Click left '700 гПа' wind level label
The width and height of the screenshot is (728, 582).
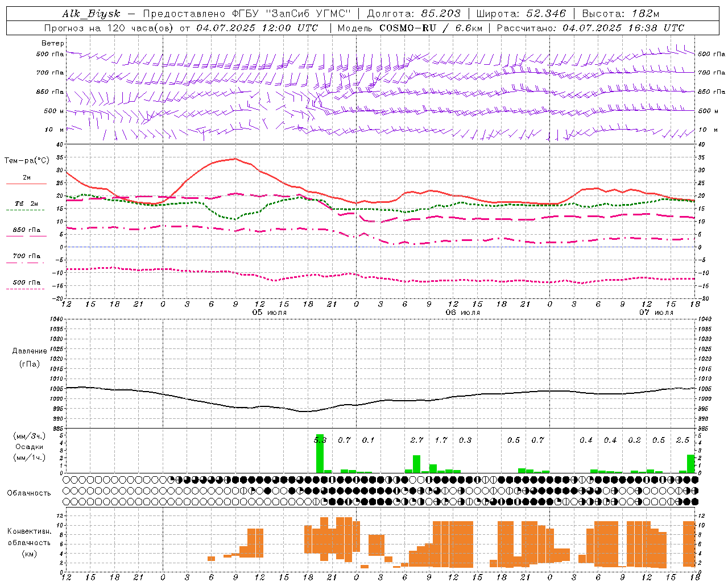coord(50,73)
